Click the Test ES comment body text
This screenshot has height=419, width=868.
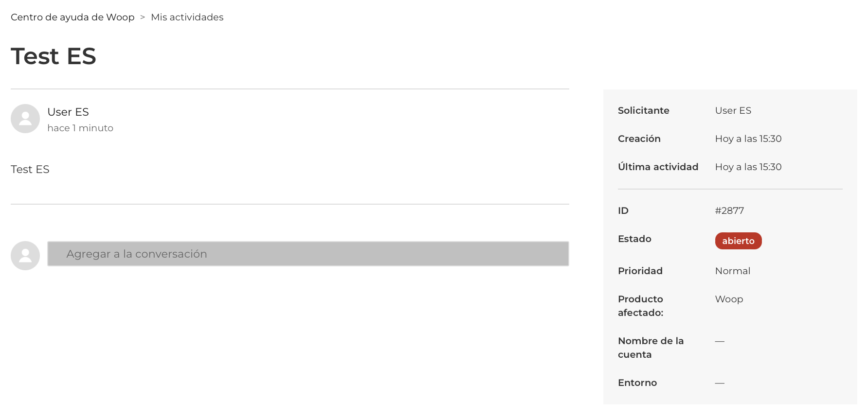[x=30, y=170]
